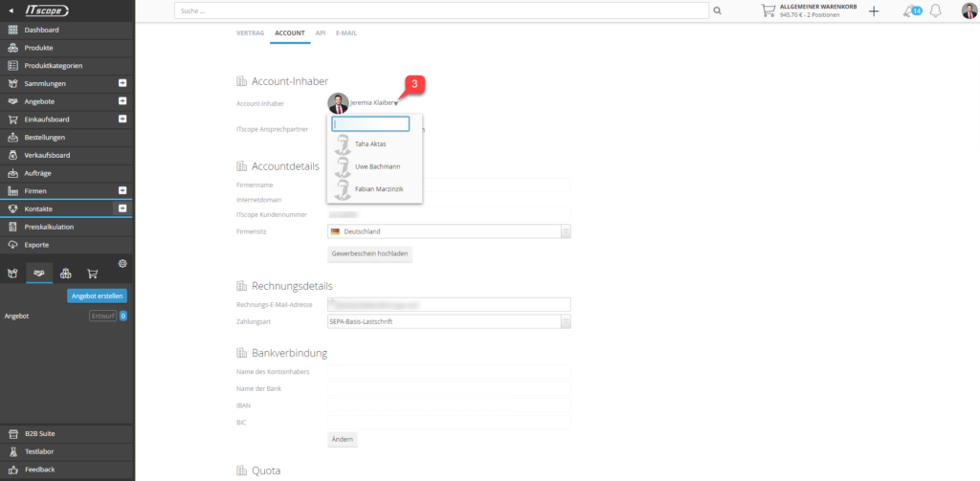This screenshot has height=481, width=980.
Task: Click the BIC field
Action: pos(449,423)
